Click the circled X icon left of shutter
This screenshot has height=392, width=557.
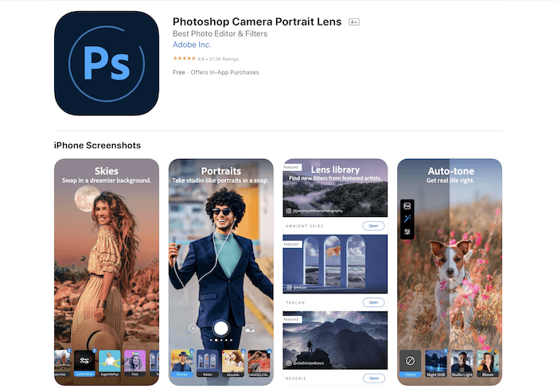193,328
